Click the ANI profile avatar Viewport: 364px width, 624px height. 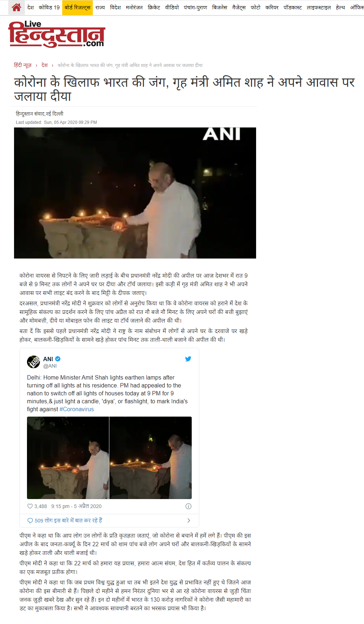(x=33, y=362)
